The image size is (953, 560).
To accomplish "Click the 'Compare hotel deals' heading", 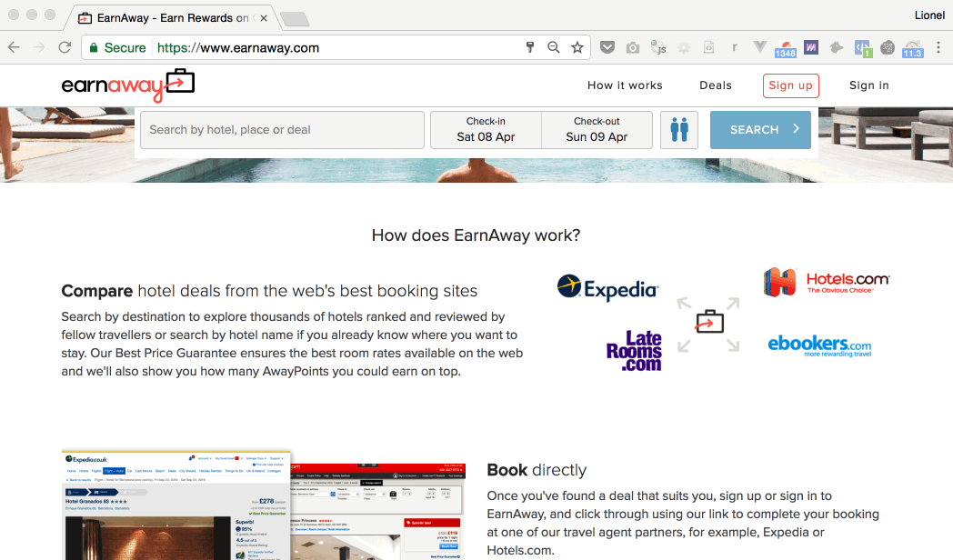I will coord(269,291).
